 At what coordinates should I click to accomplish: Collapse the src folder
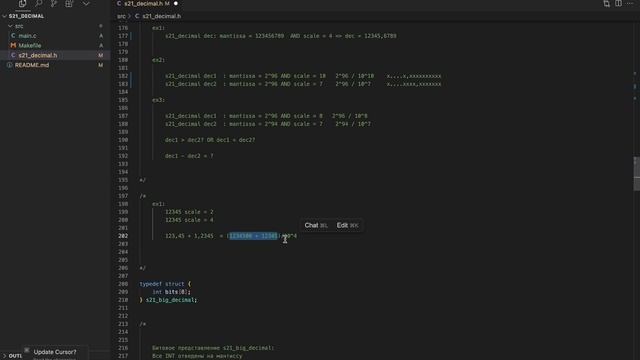(10, 26)
